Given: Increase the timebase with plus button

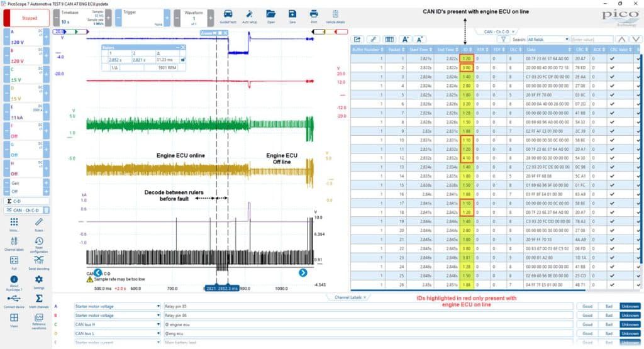Looking at the screenshot, I should point(108,18).
